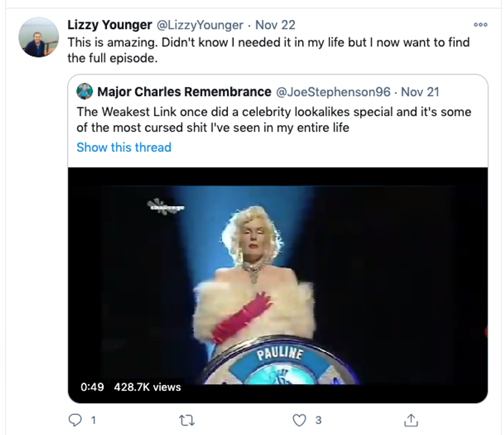This screenshot has width=504, height=435.
Task: Click the Challenge channel logo in video
Action: pos(166,206)
